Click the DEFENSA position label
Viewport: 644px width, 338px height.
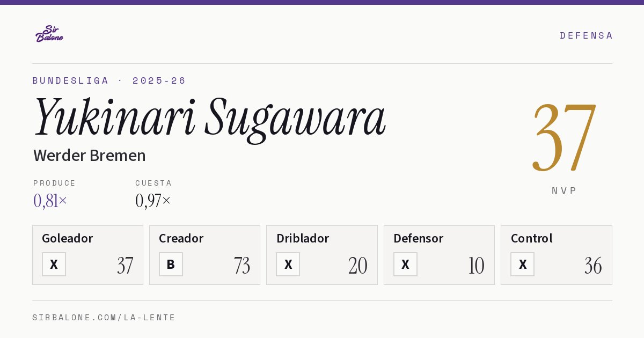click(x=586, y=35)
